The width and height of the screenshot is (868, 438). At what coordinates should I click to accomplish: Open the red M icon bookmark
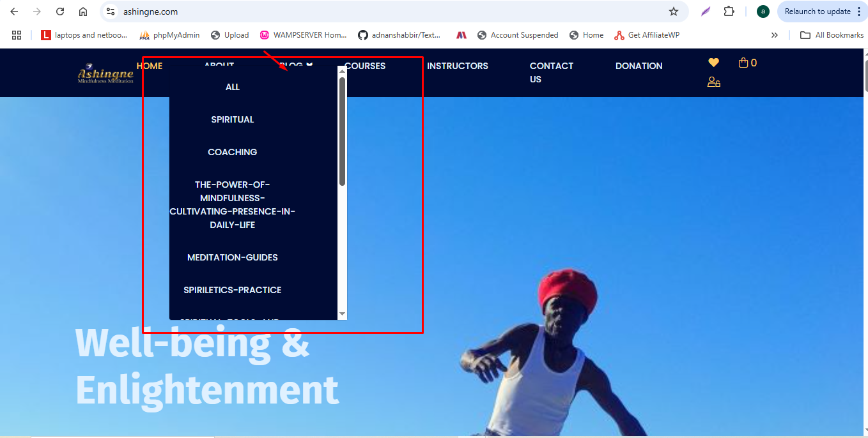461,35
